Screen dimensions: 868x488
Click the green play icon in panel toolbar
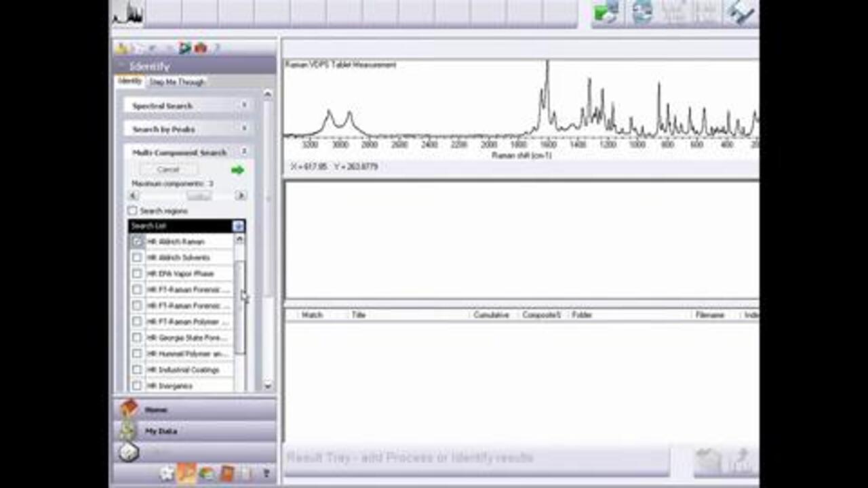point(184,48)
